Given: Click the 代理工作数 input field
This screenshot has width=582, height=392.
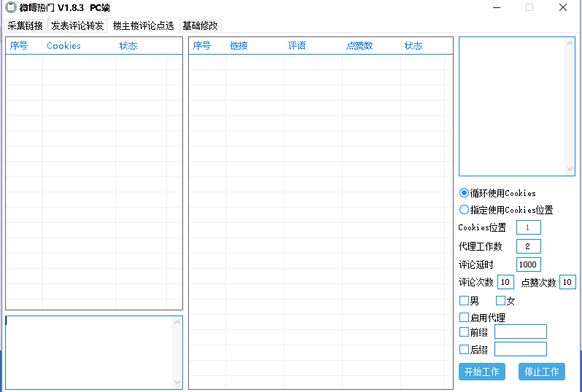Looking at the screenshot, I should coord(528,246).
